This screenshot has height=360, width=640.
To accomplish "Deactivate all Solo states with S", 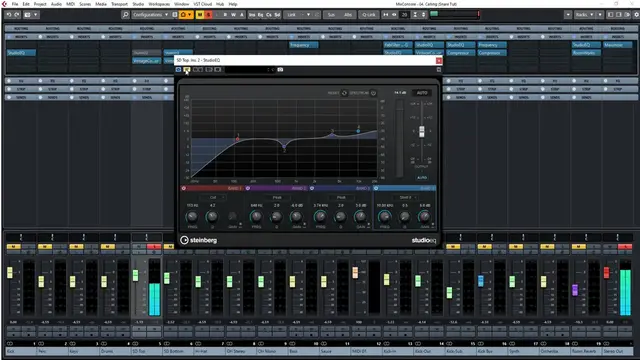I will click(x=209, y=15).
